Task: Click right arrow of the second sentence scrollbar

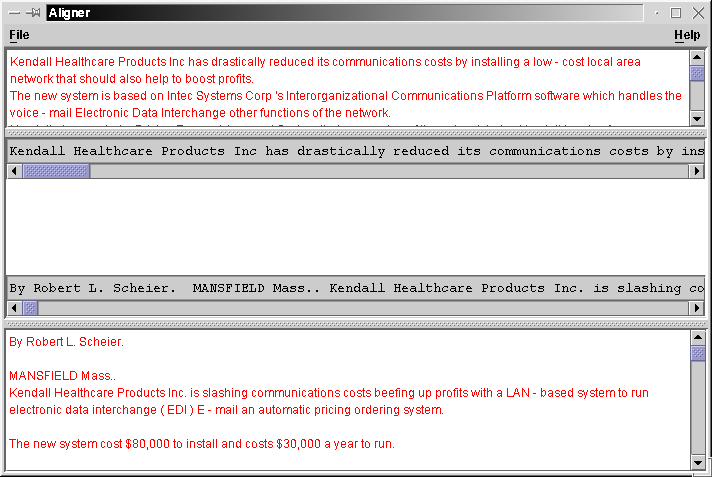Action: click(x=696, y=308)
